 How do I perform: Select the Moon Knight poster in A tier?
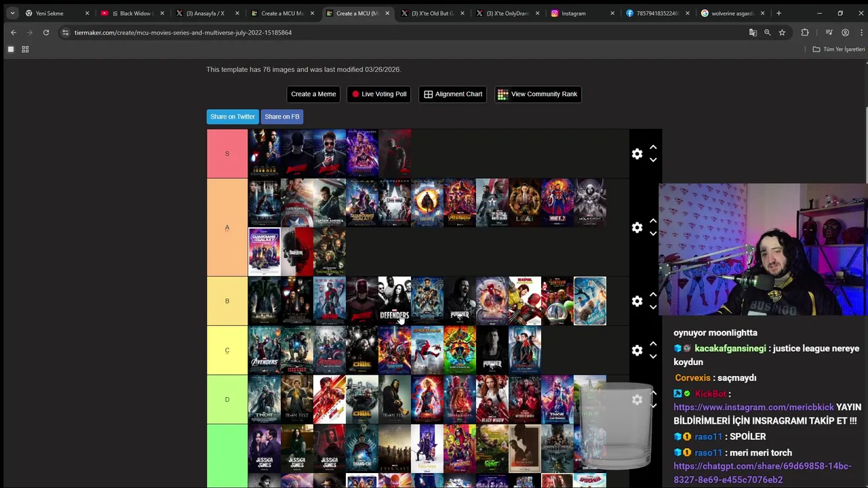(590, 203)
